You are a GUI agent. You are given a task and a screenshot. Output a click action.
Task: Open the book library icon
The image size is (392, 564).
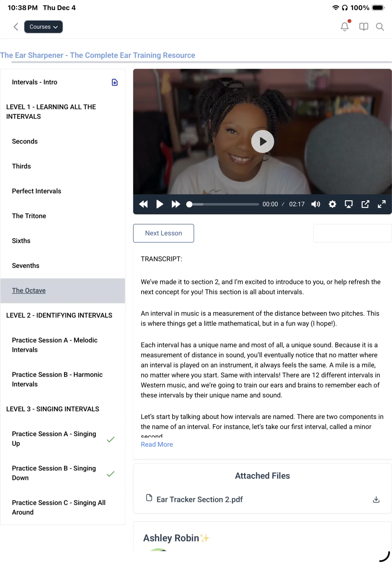coord(364,27)
